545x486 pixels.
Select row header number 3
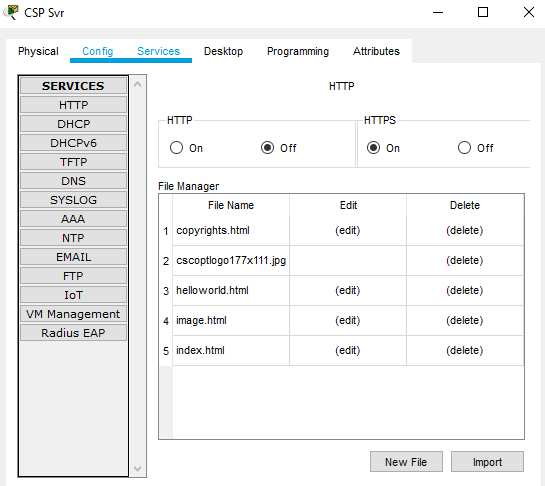[x=166, y=291]
